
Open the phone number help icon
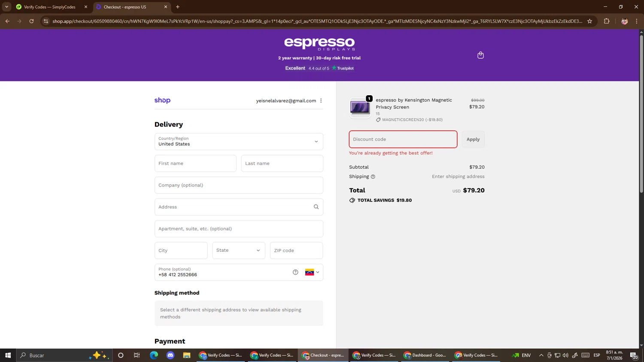pyautogui.click(x=295, y=272)
